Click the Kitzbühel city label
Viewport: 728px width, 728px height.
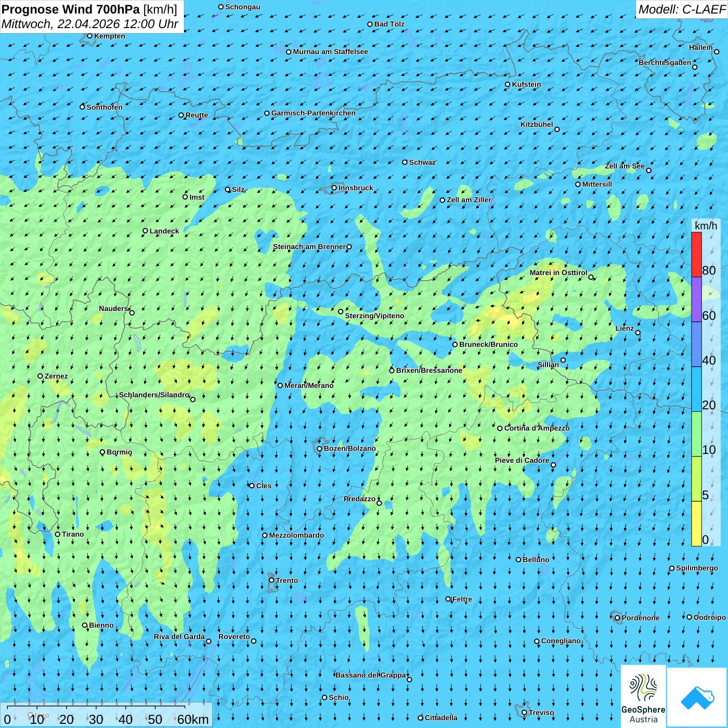(x=537, y=124)
